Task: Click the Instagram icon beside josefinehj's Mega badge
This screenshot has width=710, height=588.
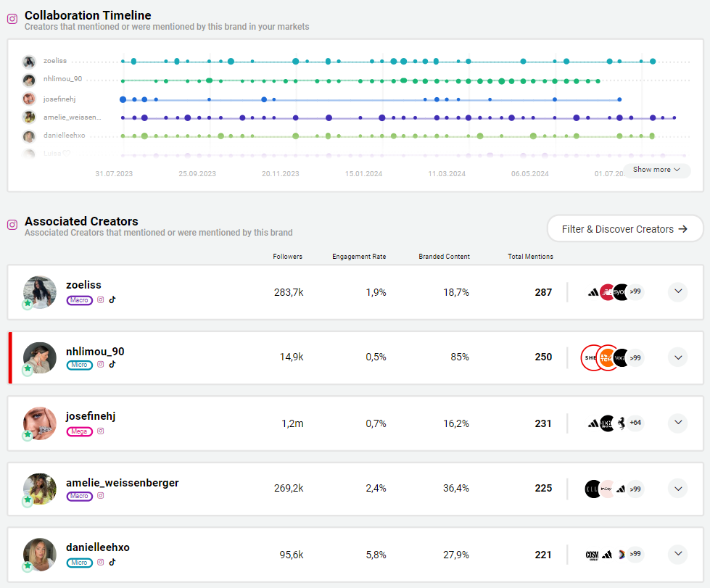Action: (x=101, y=431)
